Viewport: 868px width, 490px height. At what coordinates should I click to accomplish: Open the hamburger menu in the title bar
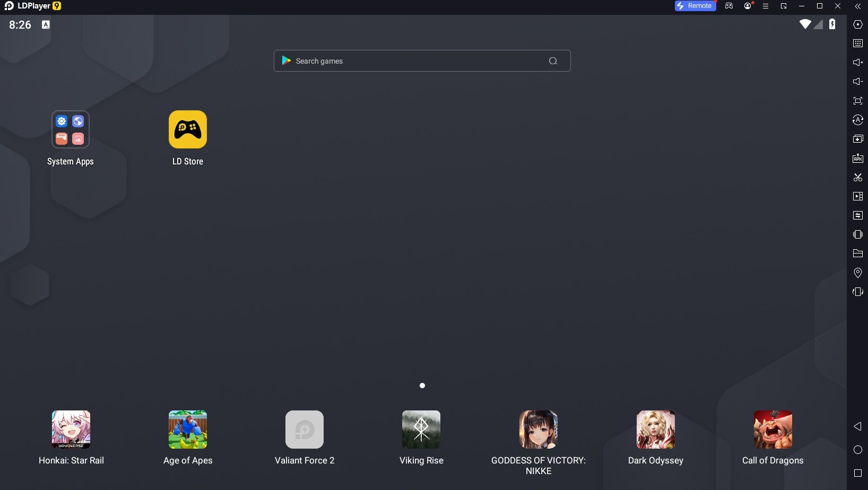click(766, 6)
